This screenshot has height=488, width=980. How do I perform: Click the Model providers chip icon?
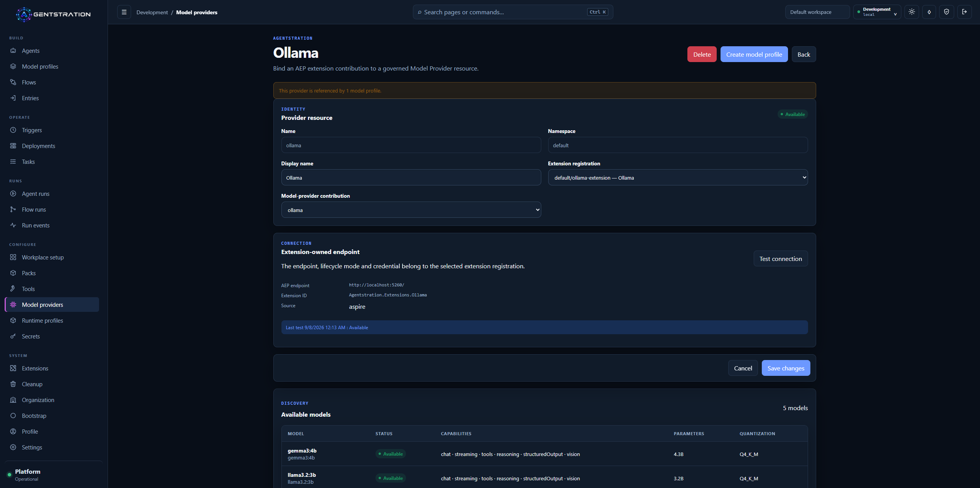tap(13, 305)
